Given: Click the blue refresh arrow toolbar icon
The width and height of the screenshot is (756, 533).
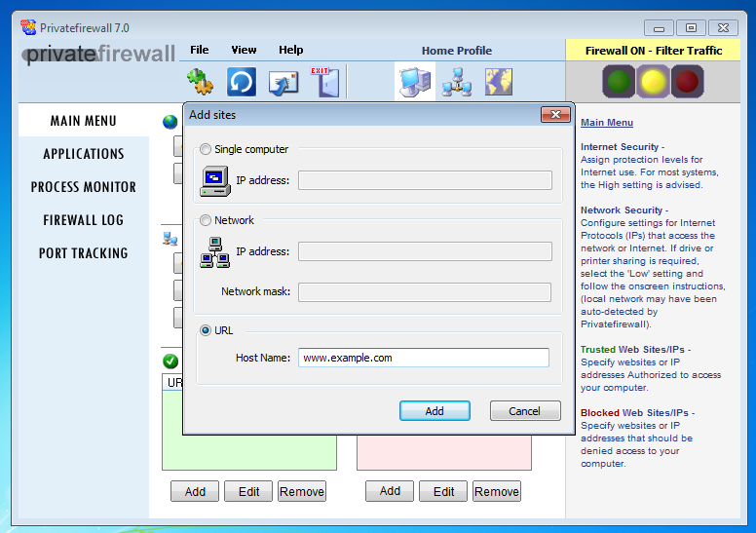Looking at the screenshot, I should click(242, 82).
